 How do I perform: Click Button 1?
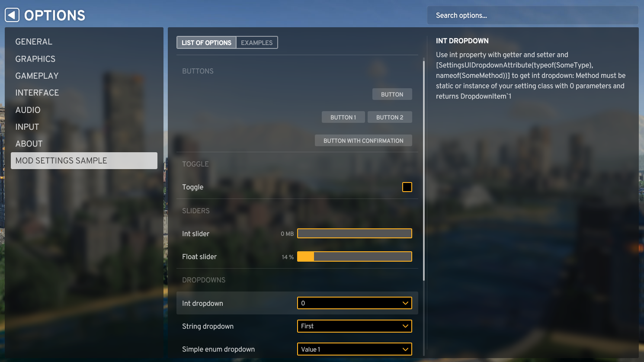click(343, 117)
